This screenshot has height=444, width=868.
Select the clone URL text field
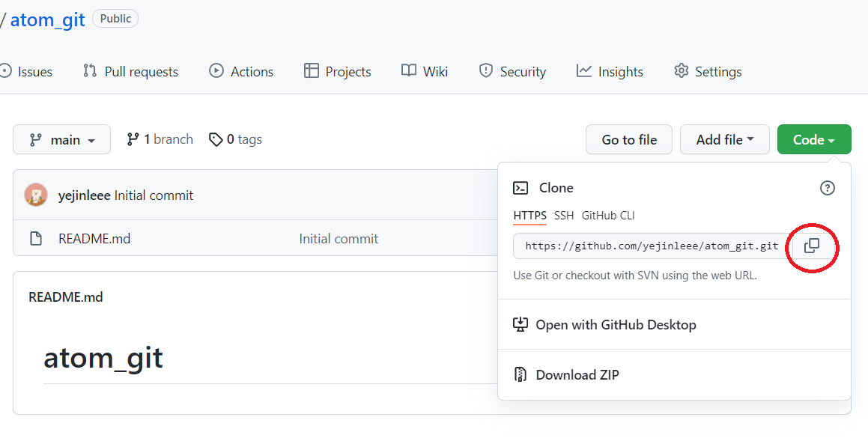pos(652,246)
